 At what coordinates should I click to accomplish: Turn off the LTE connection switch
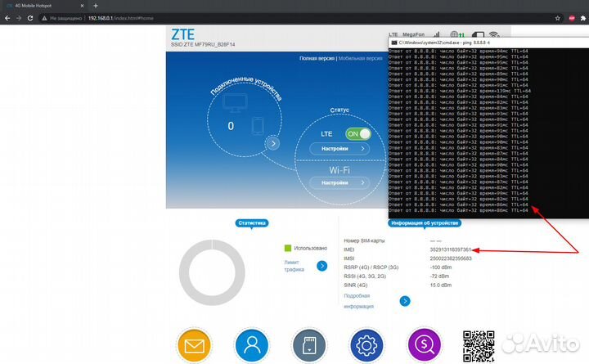(357, 133)
